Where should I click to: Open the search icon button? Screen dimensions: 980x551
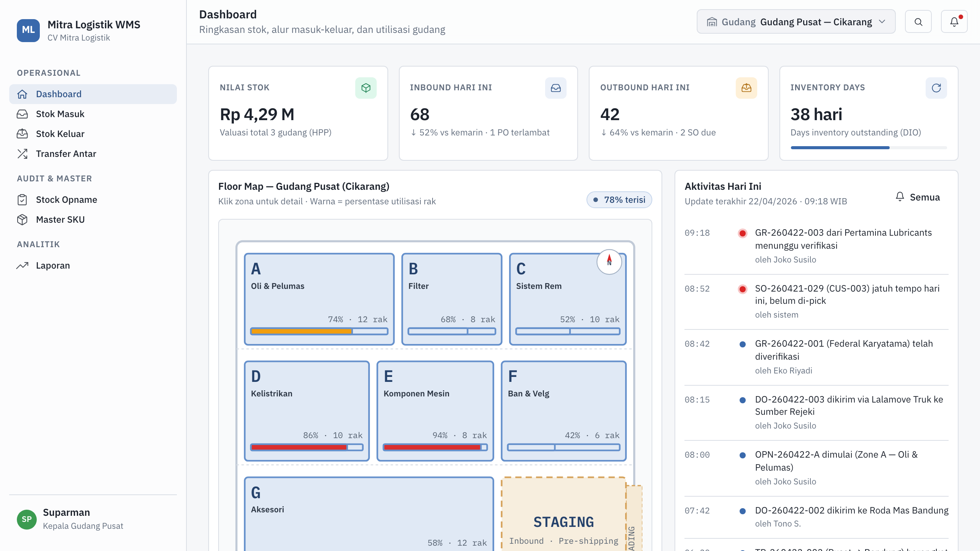pyautogui.click(x=918, y=22)
